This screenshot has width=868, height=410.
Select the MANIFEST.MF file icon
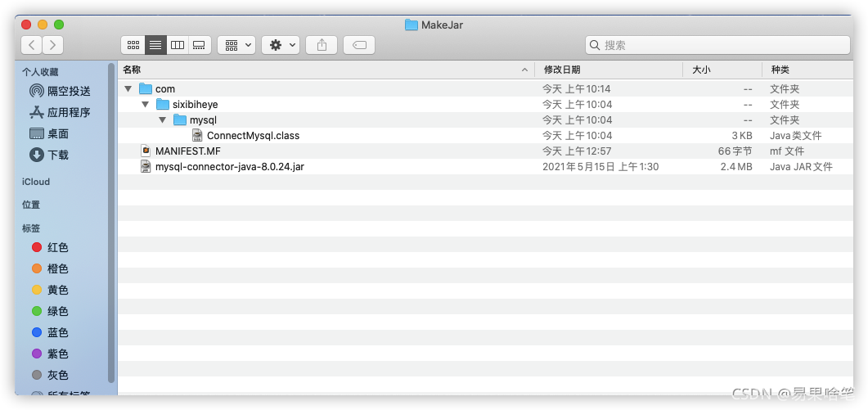tap(146, 151)
